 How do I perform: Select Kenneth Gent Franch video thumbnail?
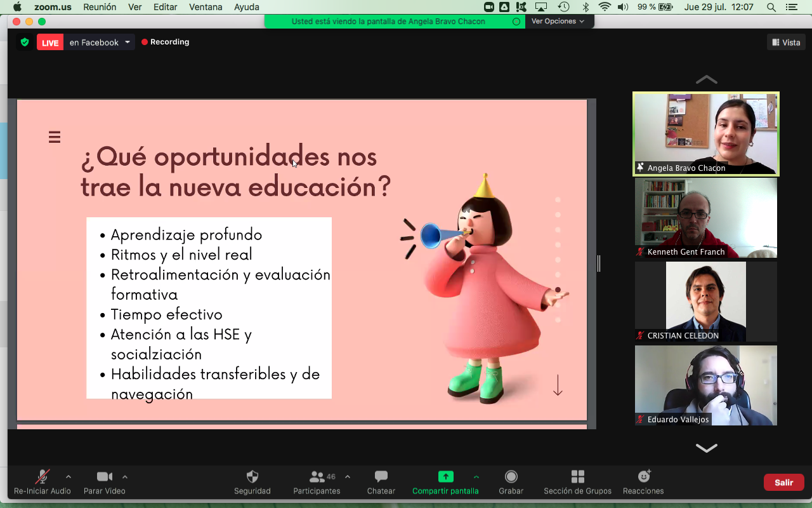(705, 218)
